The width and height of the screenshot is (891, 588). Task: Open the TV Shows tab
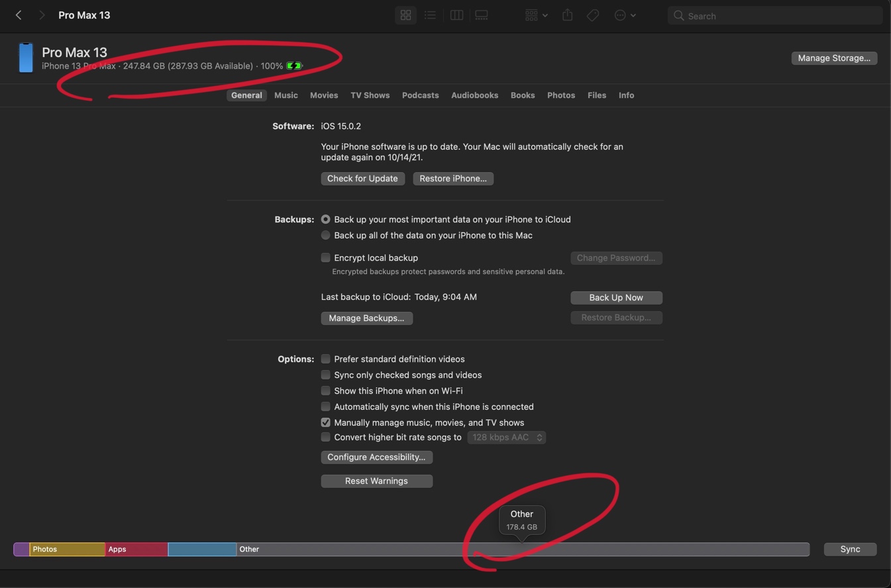(370, 95)
